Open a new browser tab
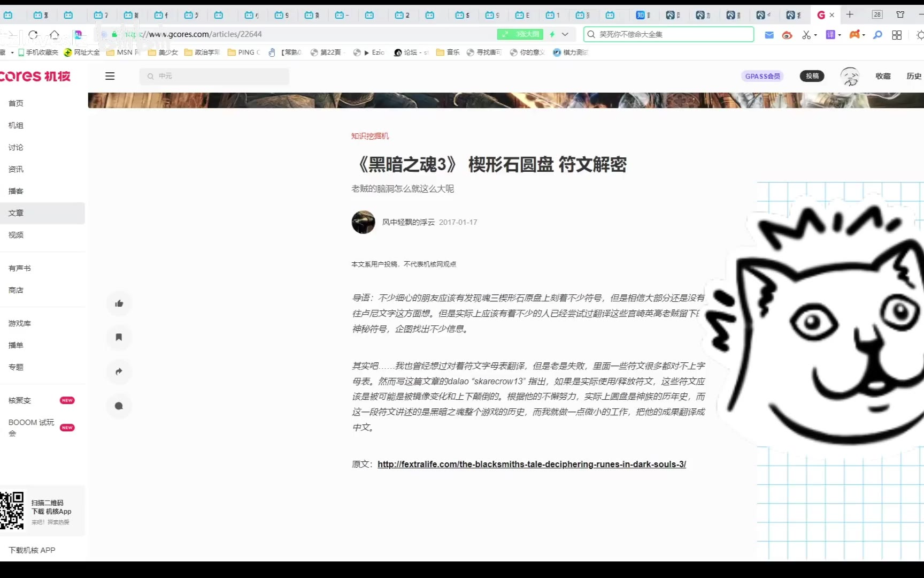924x578 pixels. tap(850, 14)
